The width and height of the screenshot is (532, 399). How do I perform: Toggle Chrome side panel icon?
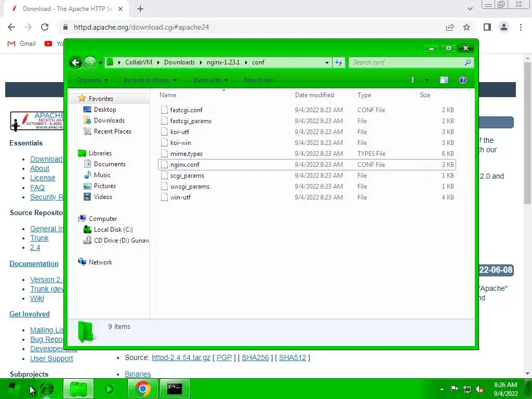click(487, 27)
